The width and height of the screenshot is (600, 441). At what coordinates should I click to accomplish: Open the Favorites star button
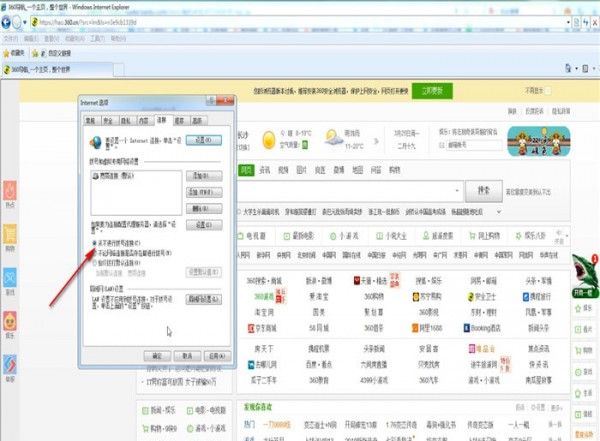(13, 53)
